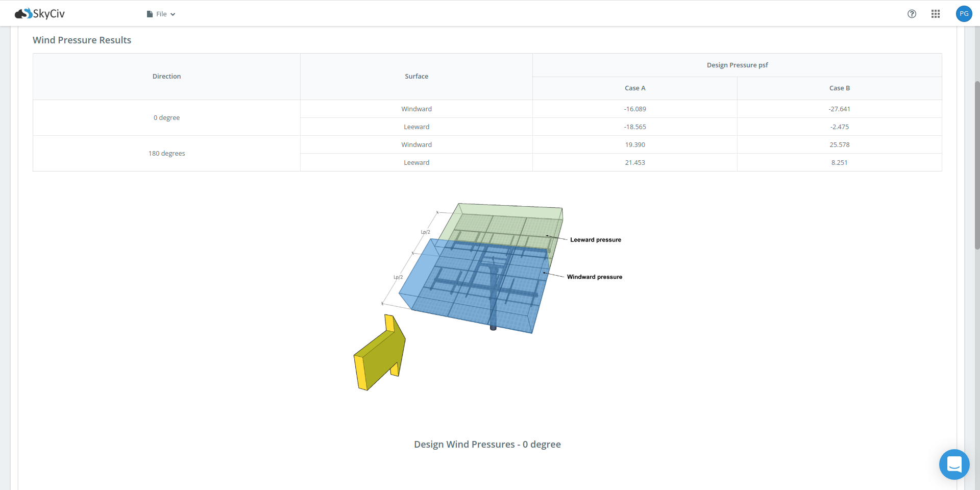Select the Case A column header

click(634, 88)
